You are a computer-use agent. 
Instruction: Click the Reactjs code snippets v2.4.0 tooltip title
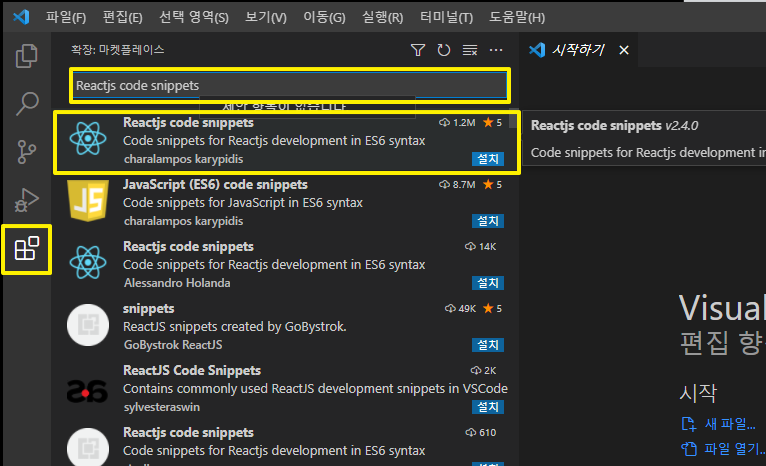pos(615,126)
